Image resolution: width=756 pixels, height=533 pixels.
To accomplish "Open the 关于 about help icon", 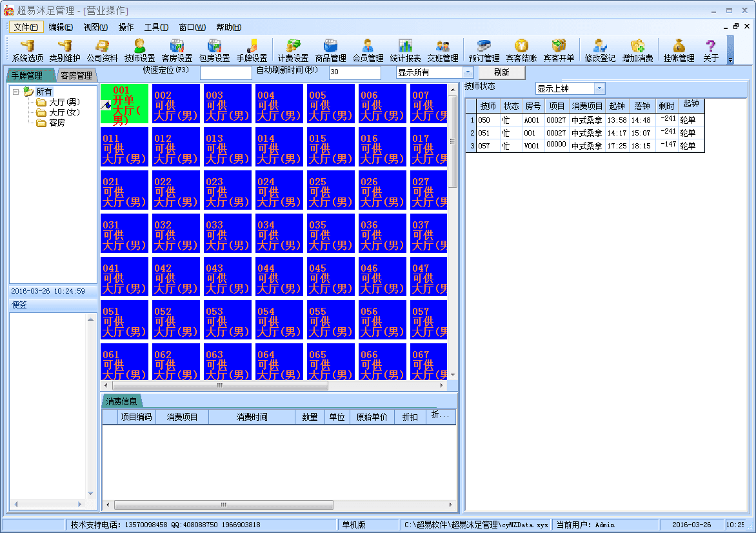I will click(x=711, y=50).
